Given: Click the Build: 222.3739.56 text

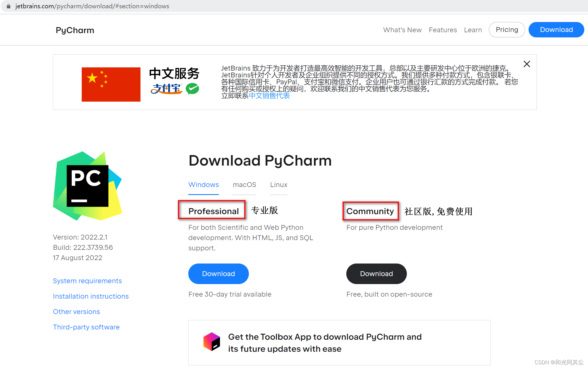Looking at the screenshot, I should coord(83,248).
